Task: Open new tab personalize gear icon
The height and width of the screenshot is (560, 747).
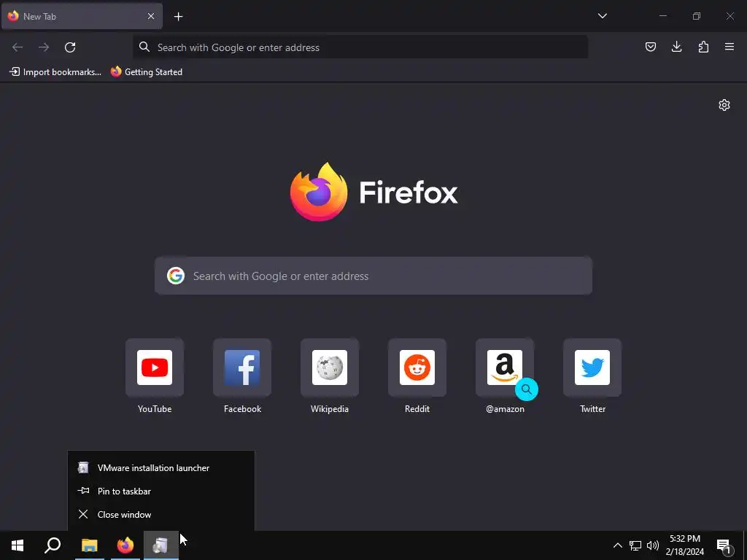Action: click(724, 105)
